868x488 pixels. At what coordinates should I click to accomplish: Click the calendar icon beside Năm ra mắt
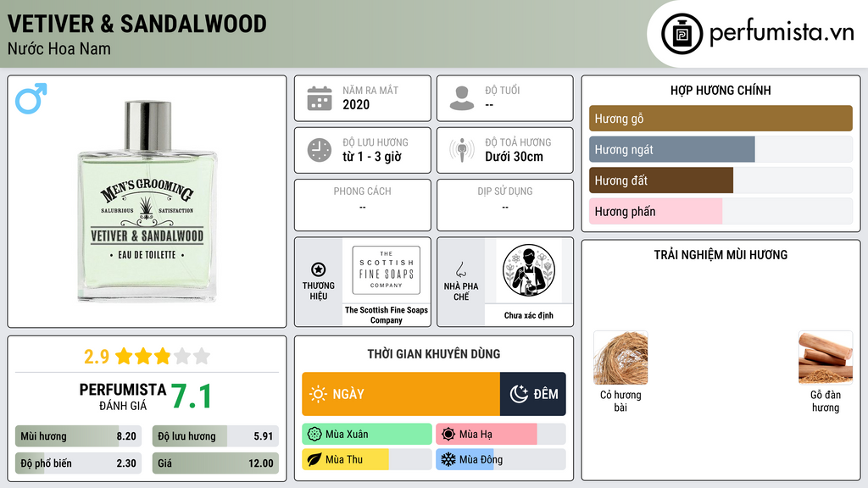[x=320, y=98]
